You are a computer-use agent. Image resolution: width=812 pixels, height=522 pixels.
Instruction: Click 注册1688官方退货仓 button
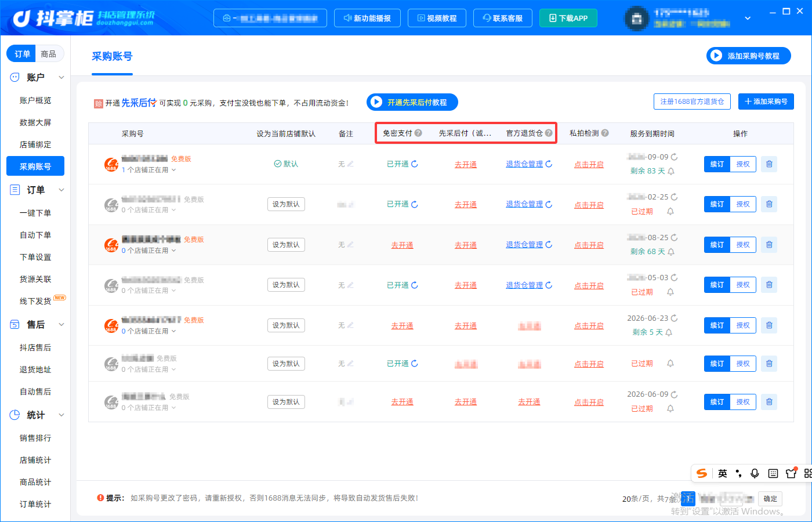692,101
